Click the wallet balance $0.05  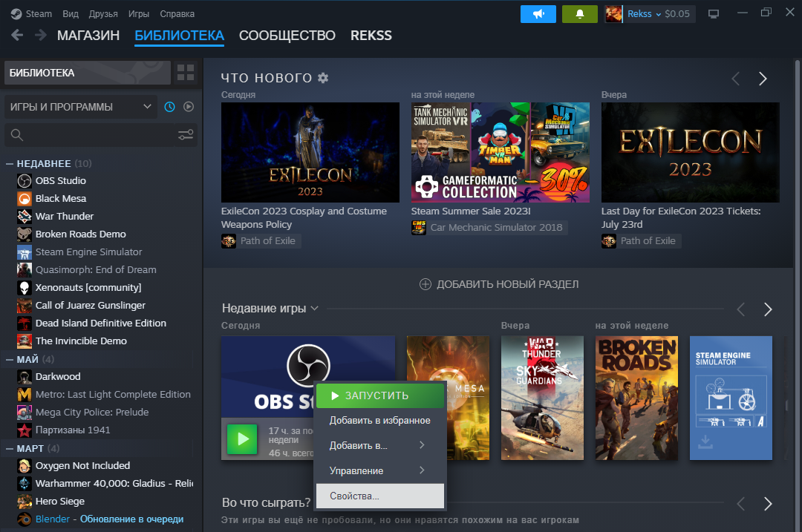[x=677, y=14]
